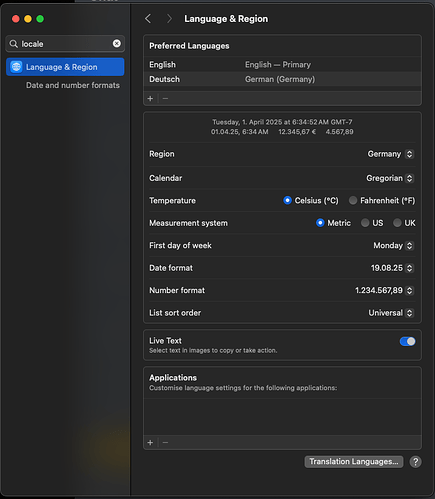Screen dimensions: 435x499
Task: Click the Language & Region globe icon
Action: click(x=16, y=67)
